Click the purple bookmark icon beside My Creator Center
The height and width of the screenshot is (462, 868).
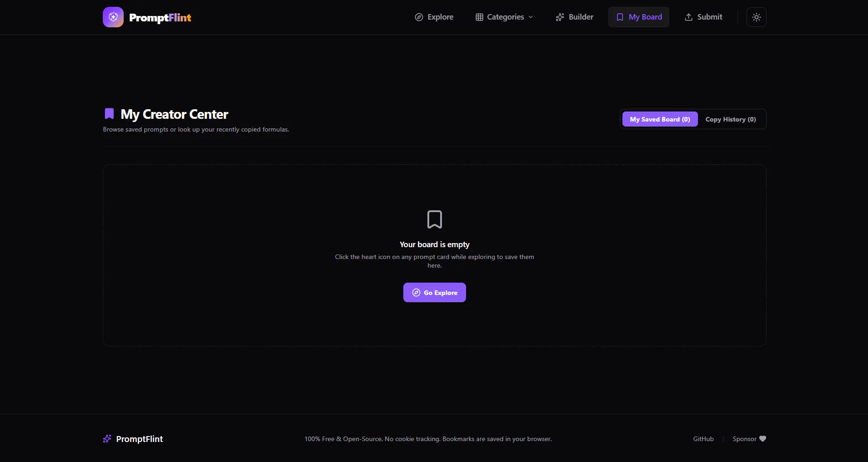(109, 113)
